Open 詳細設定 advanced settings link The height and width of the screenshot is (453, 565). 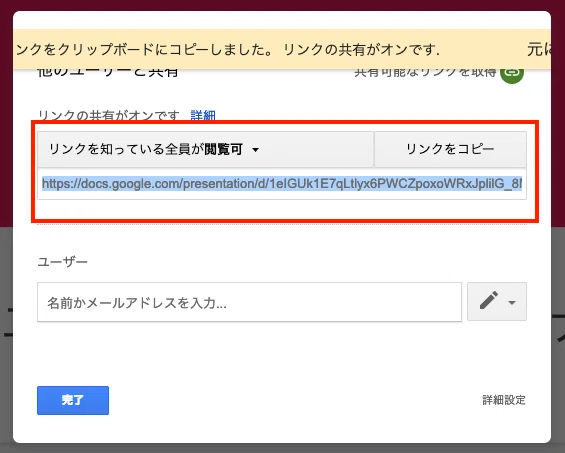[x=504, y=400]
